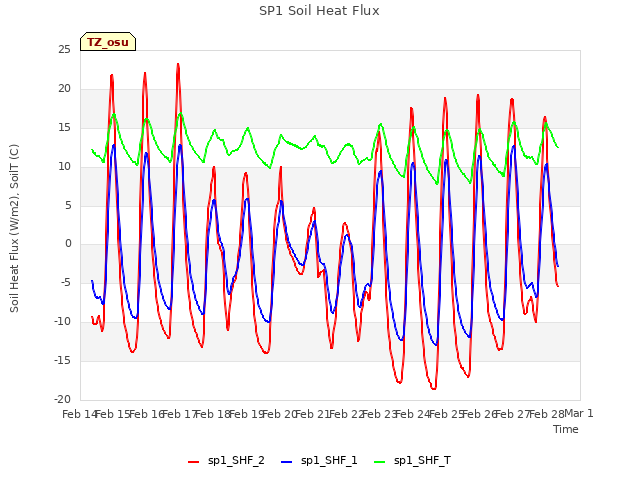Click the TZ_osu annotation label
Viewport: 640px width, 480px height.
pyautogui.click(x=108, y=42)
